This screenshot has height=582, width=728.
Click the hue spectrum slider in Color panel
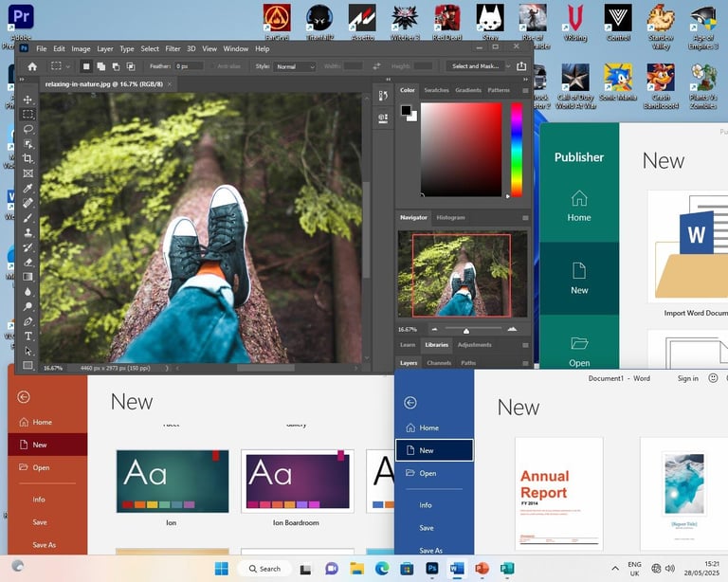click(x=517, y=150)
